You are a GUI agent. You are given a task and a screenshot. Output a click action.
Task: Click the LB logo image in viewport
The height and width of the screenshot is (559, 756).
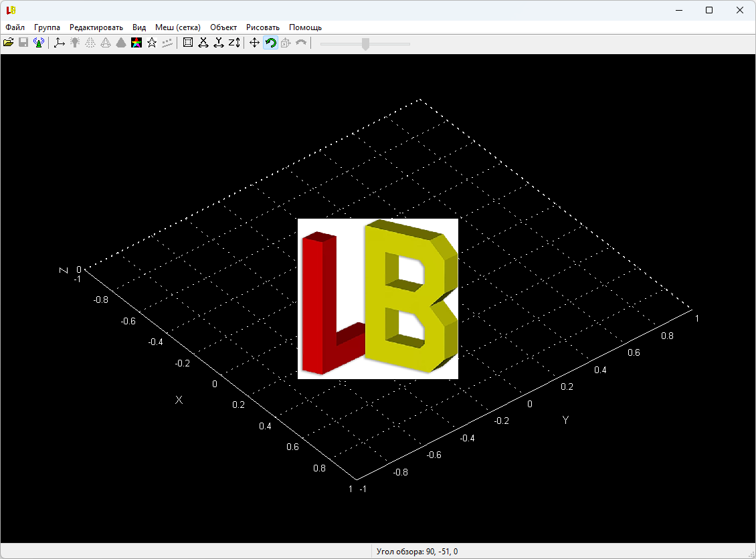[378, 299]
